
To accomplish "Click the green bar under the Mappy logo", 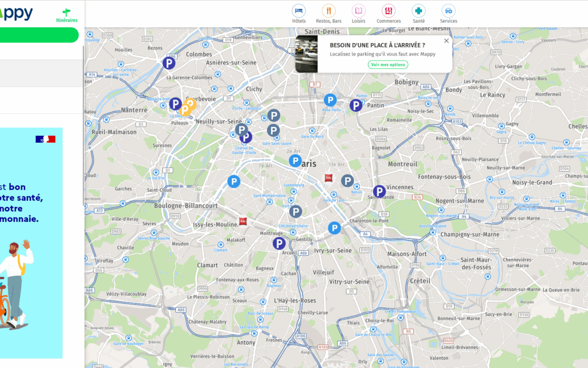I will [x=39, y=35].
